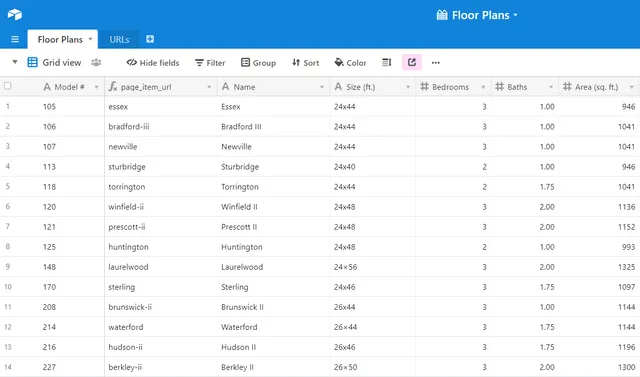The image size is (640, 377).
Task: Open the Floor Plans tab dropdown arrow
Action: click(x=90, y=39)
